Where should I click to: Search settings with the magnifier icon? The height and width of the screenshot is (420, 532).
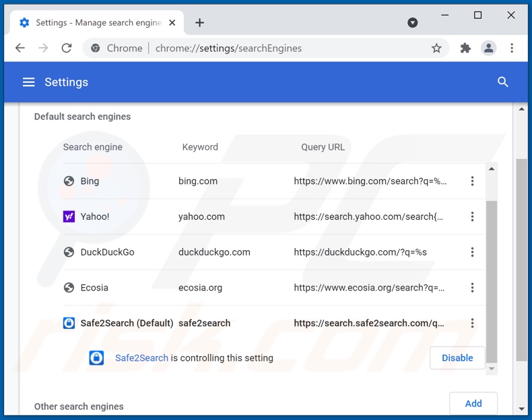tap(502, 82)
